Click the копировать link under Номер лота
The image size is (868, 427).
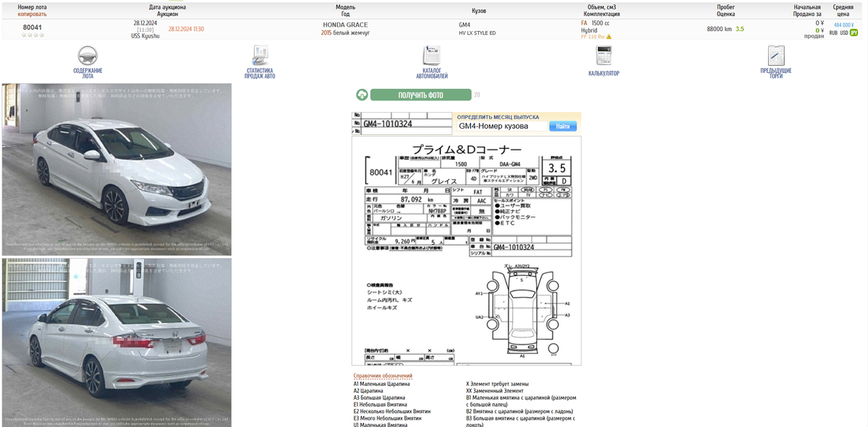33,14
